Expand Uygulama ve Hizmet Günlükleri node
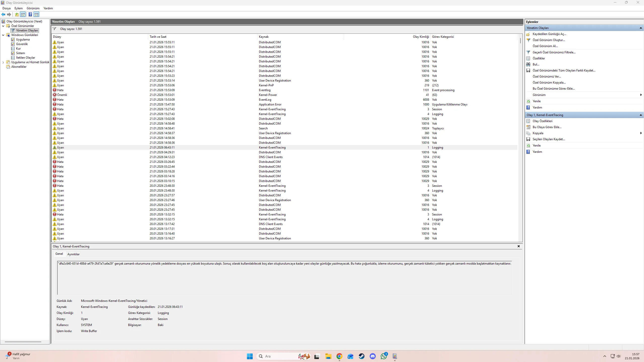 [3, 62]
